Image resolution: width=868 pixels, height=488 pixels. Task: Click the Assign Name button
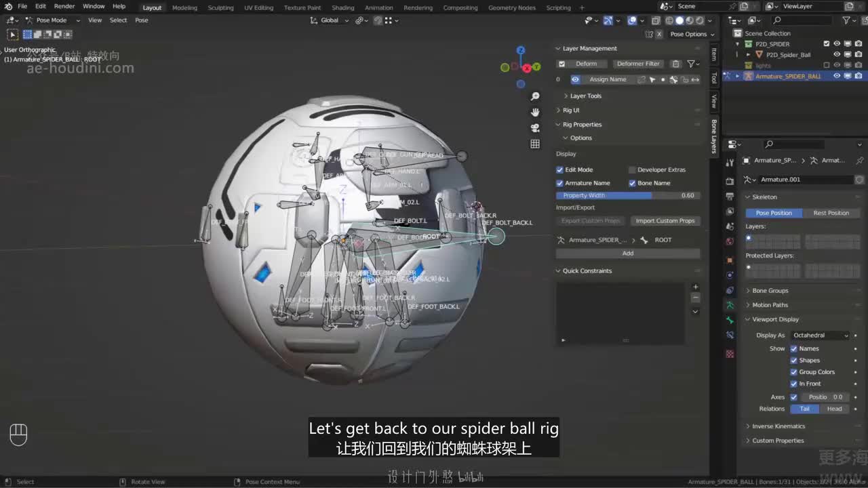pyautogui.click(x=608, y=79)
